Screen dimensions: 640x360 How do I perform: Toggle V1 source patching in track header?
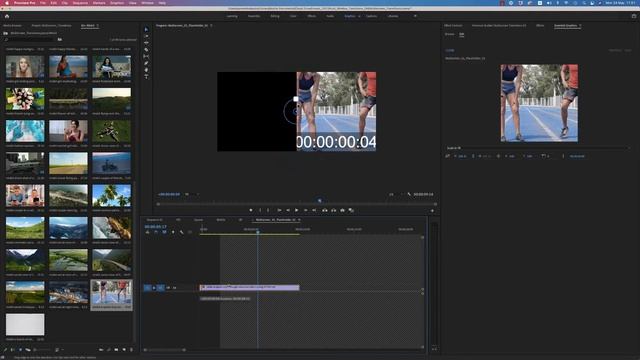pyautogui.click(x=147, y=288)
